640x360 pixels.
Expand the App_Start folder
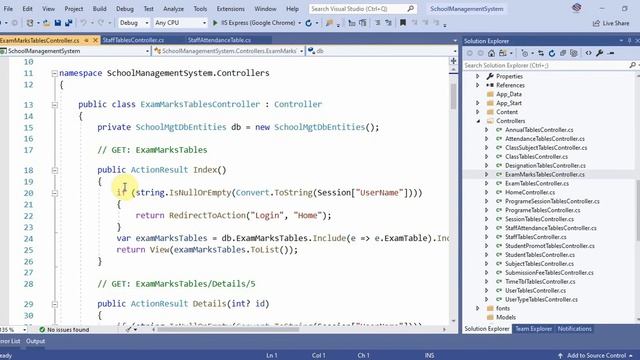(478, 103)
